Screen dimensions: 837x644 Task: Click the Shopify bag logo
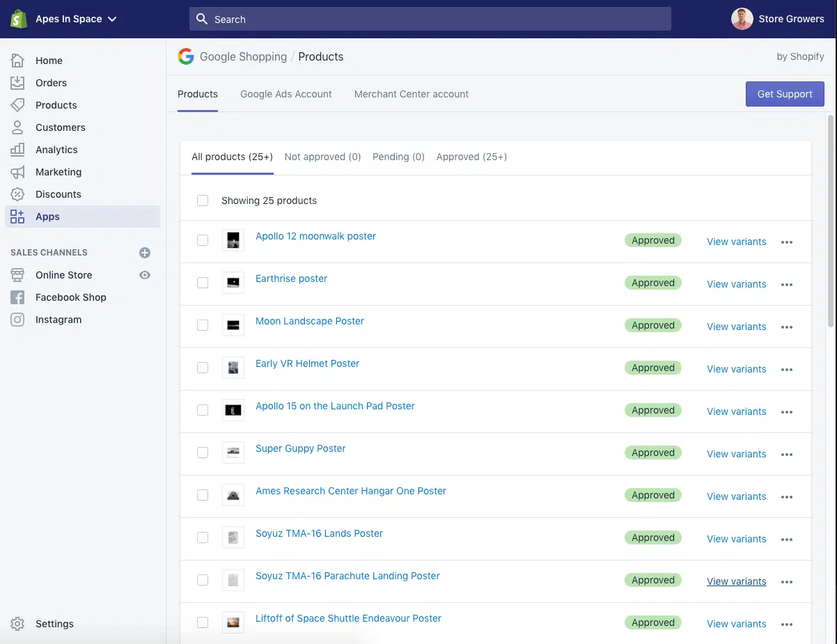[x=18, y=19]
